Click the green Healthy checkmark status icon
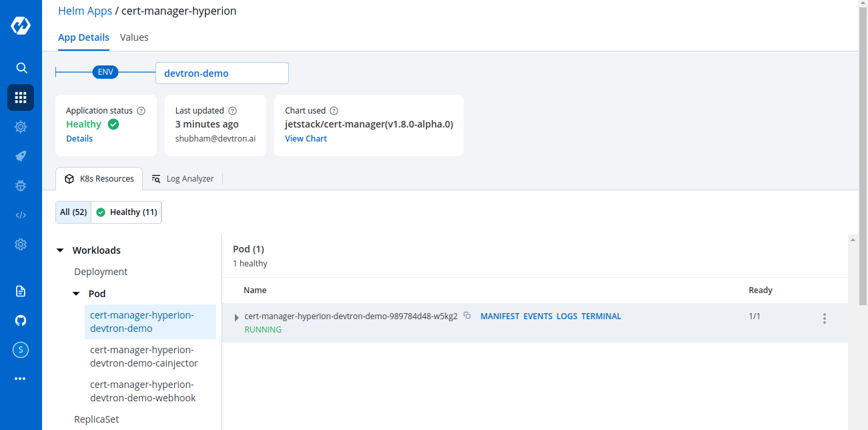Image resolution: width=868 pixels, height=430 pixels. [113, 124]
